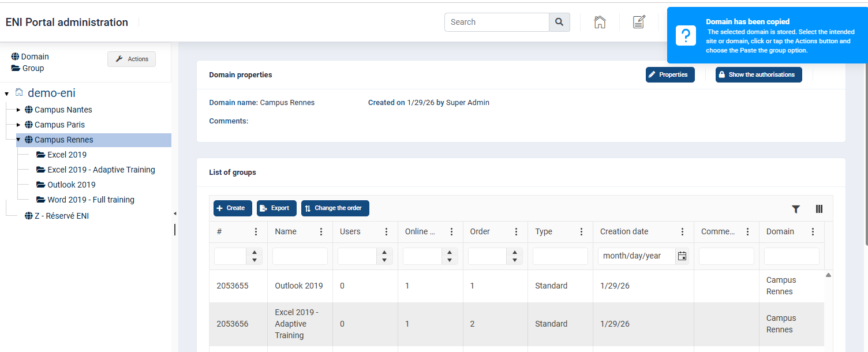Click in the header Search field
This screenshot has width=868, height=352.
pos(497,22)
